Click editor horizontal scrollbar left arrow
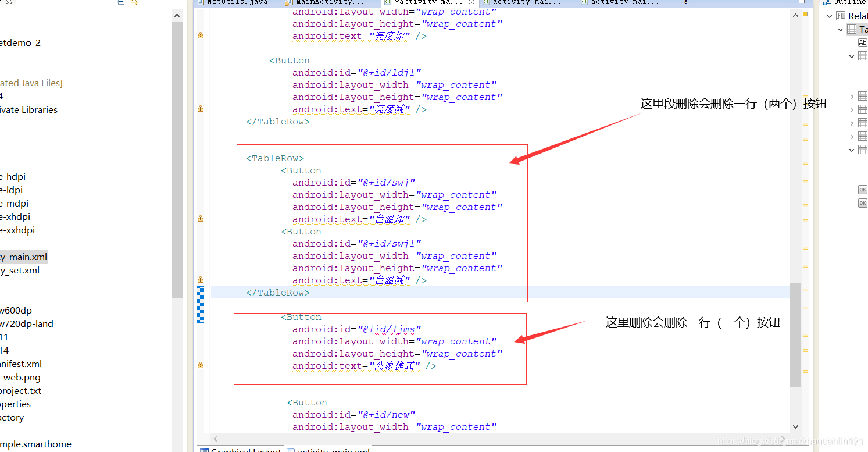The width and height of the screenshot is (868, 452). click(216, 439)
